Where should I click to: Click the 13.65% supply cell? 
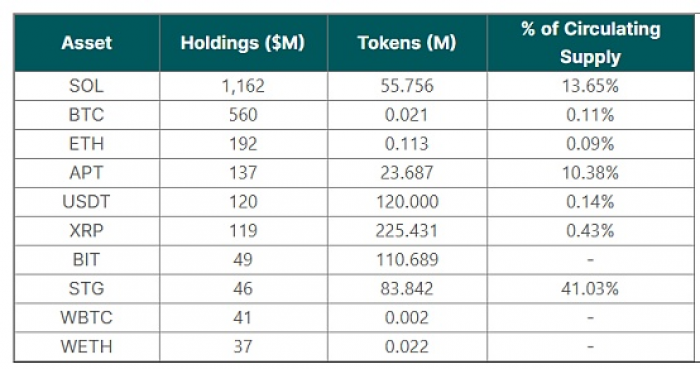591,86
